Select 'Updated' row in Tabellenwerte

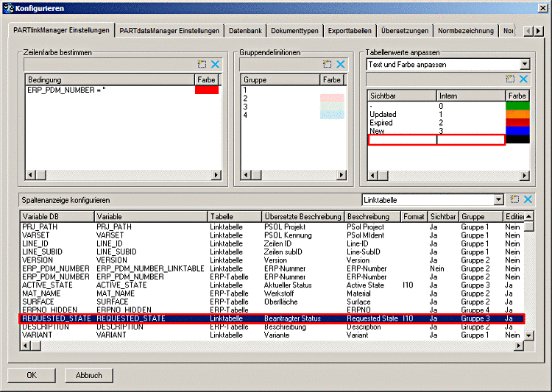click(x=449, y=114)
